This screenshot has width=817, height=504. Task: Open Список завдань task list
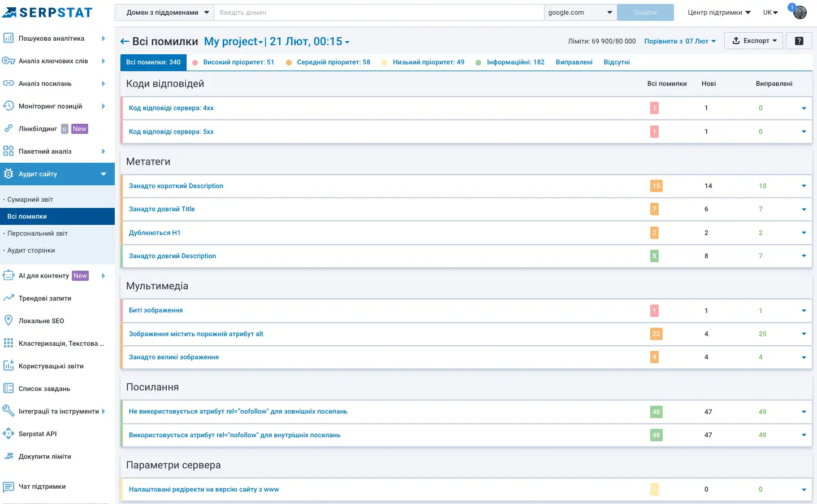coord(44,389)
